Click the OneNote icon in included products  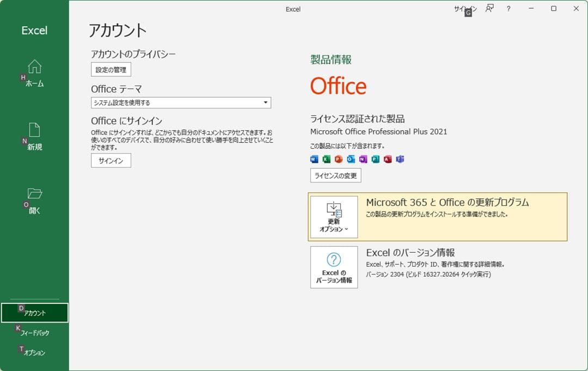[362, 159]
